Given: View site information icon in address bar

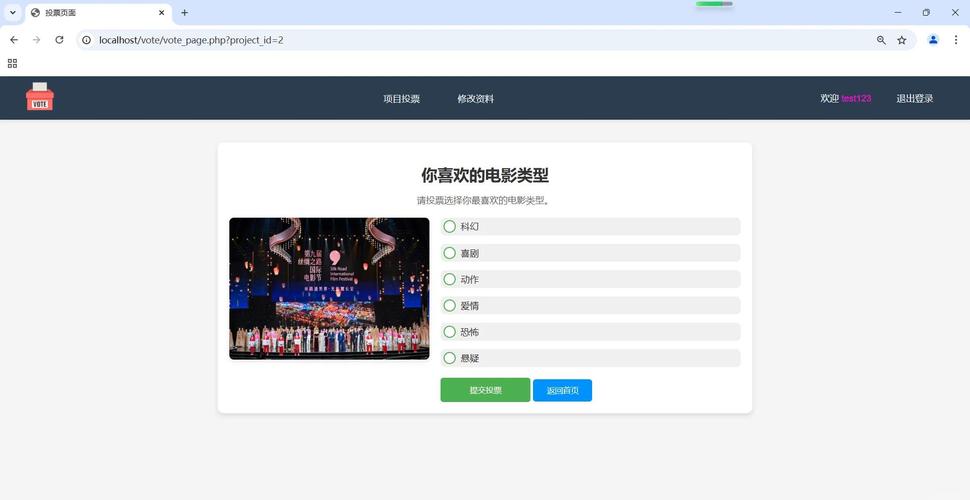Looking at the screenshot, I should (x=87, y=40).
